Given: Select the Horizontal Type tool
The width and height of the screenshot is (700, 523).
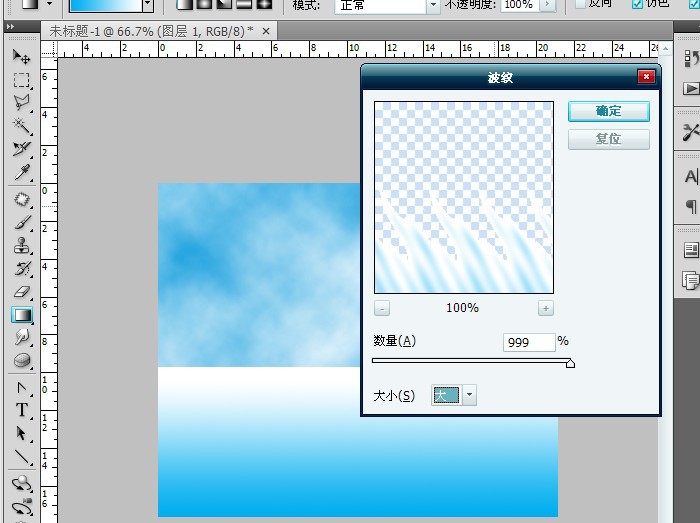Looking at the screenshot, I should point(22,410).
